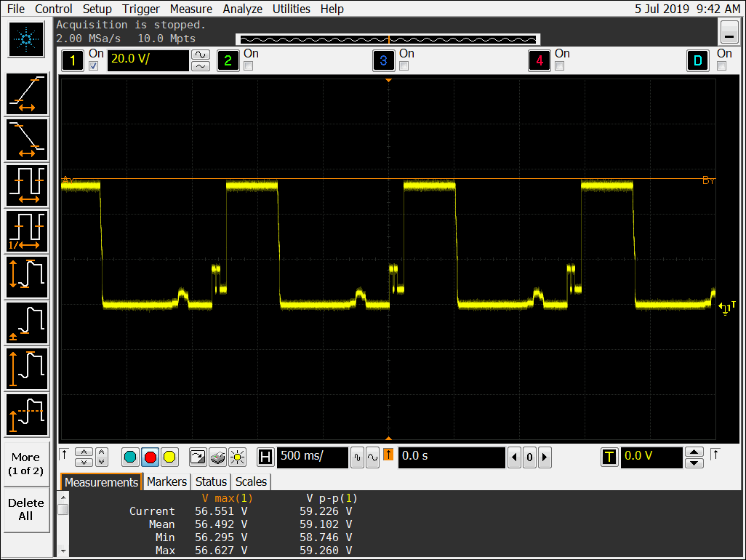Click the Autoscale icon
This screenshot has height=560, width=746.
198,457
